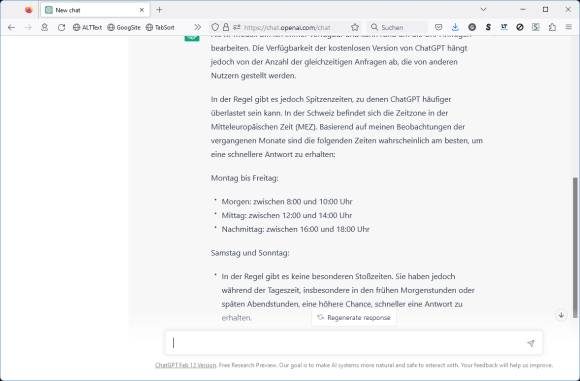Click the dark round extension icon
Screen dimensions: 580x381
coord(472,27)
